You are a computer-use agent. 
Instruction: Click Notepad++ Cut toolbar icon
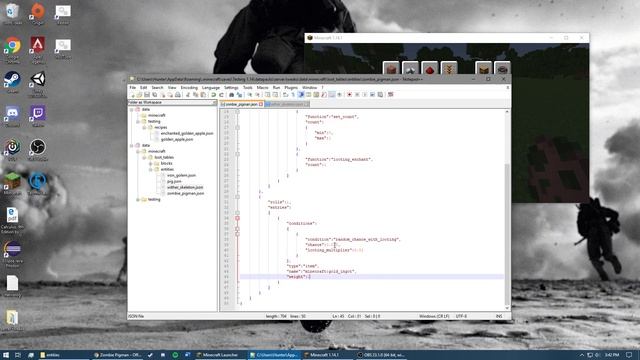tap(188, 95)
